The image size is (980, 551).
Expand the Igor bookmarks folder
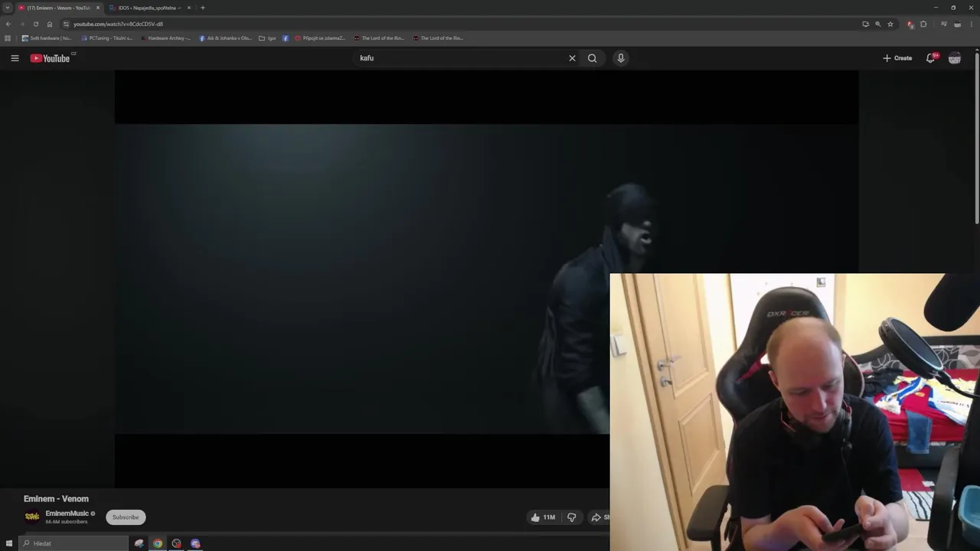267,38
